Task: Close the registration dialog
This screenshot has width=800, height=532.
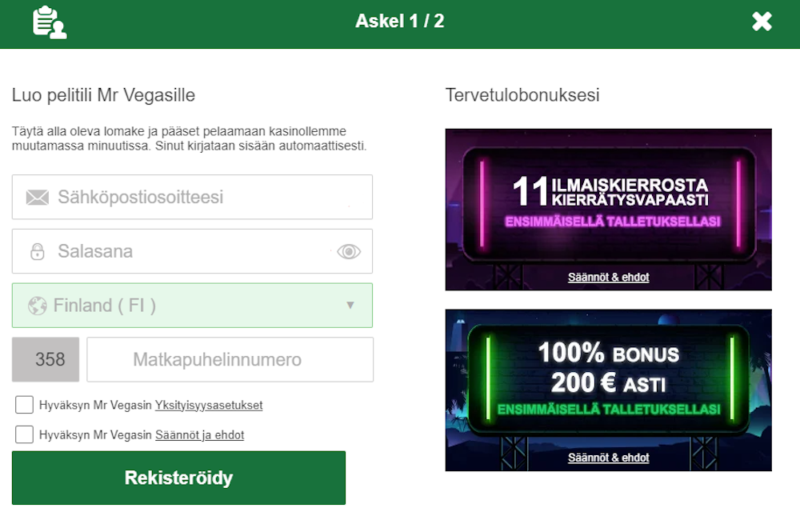Action: (762, 22)
